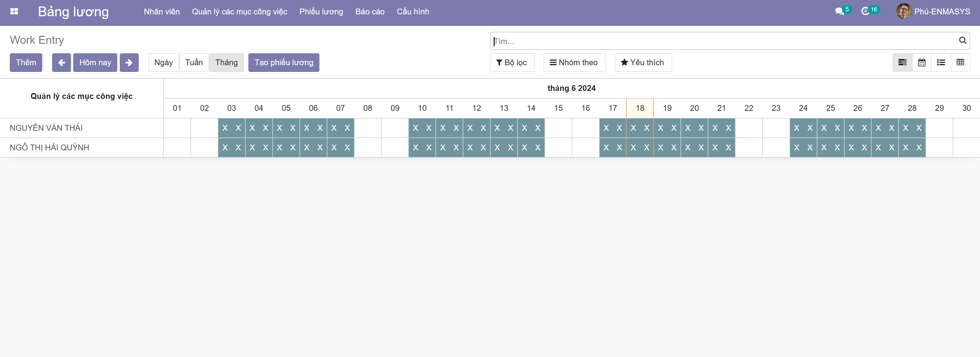Expand the Bộ lọc filter dropdown
This screenshot has width=980, height=357.
512,62
